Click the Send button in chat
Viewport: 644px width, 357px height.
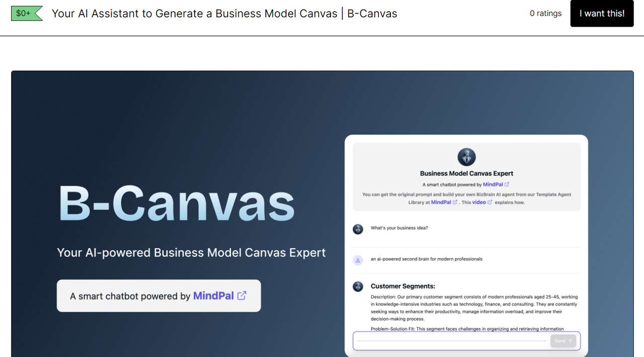coord(563,341)
